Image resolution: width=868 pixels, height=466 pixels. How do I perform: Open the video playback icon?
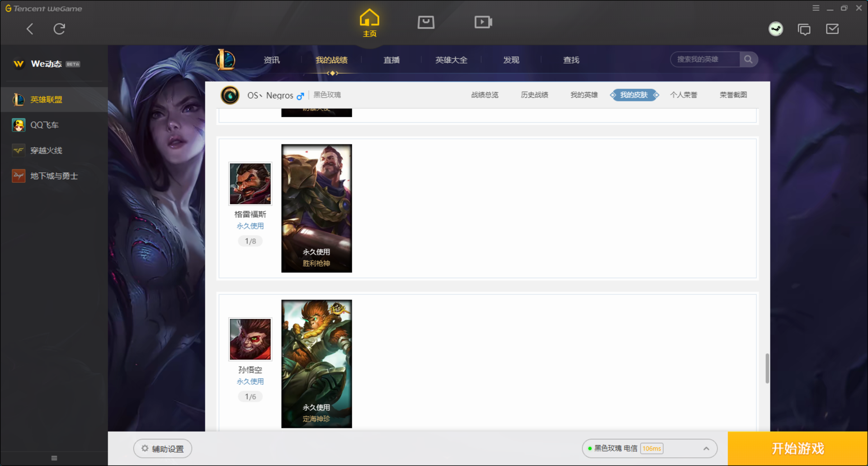coord(483,22)
